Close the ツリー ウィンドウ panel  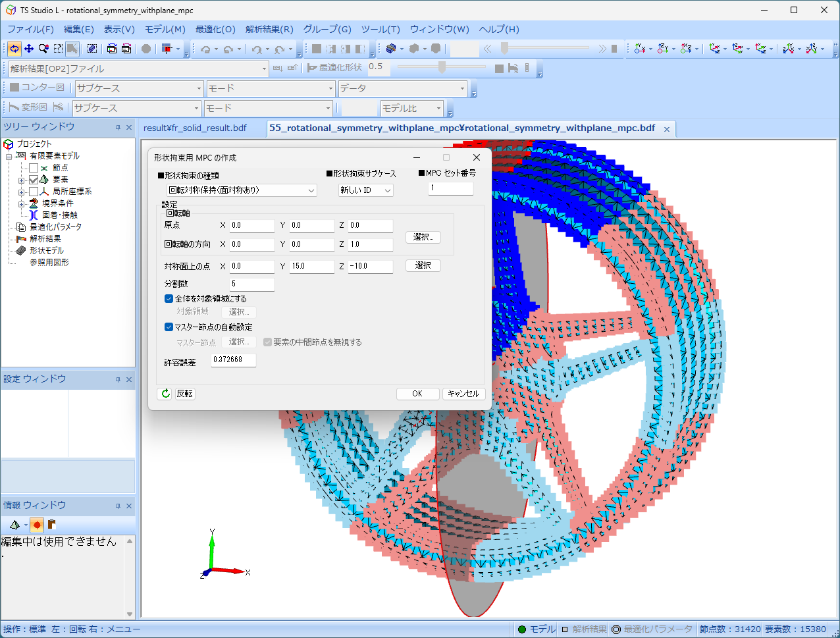[x=129, y=128]
